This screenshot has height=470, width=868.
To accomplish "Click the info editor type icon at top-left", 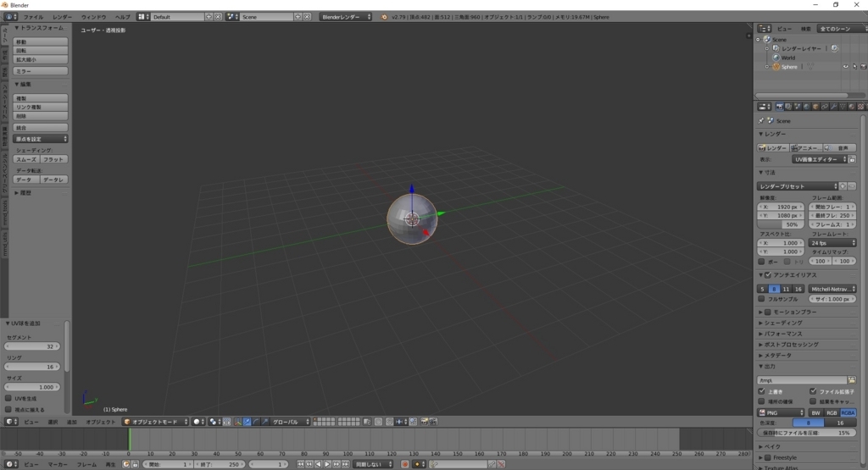I will coord(10,17).
